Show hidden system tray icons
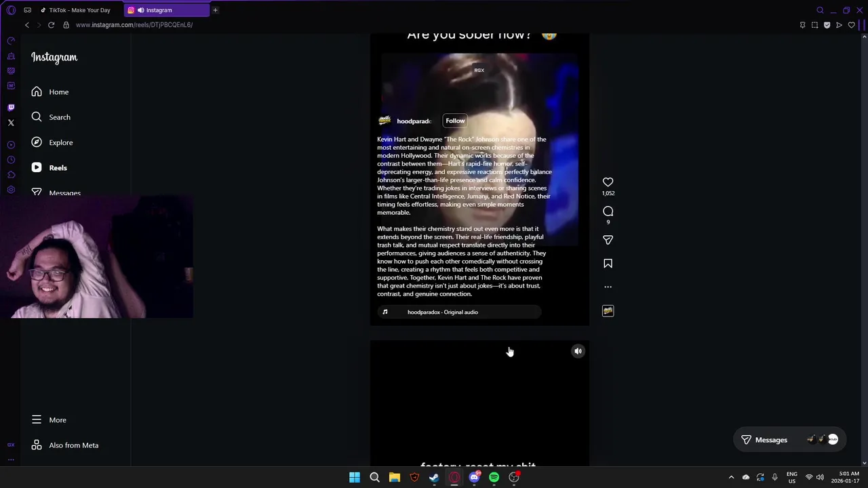868x488 pixels. coord(731,478)
